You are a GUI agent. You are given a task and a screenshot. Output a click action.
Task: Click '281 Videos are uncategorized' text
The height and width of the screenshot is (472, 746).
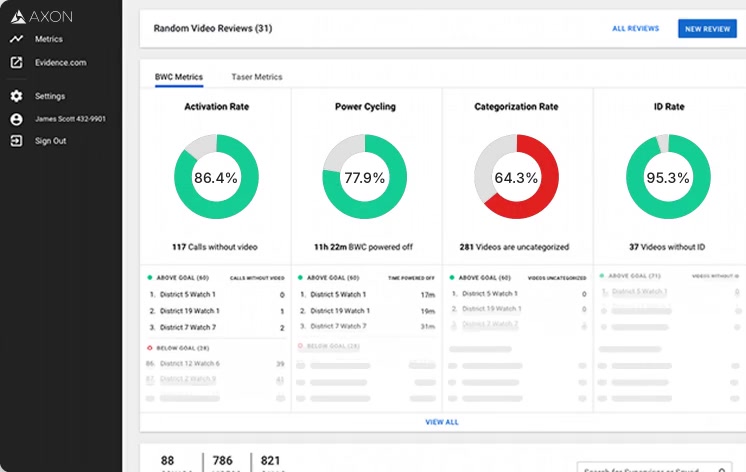tap(514, 247)
